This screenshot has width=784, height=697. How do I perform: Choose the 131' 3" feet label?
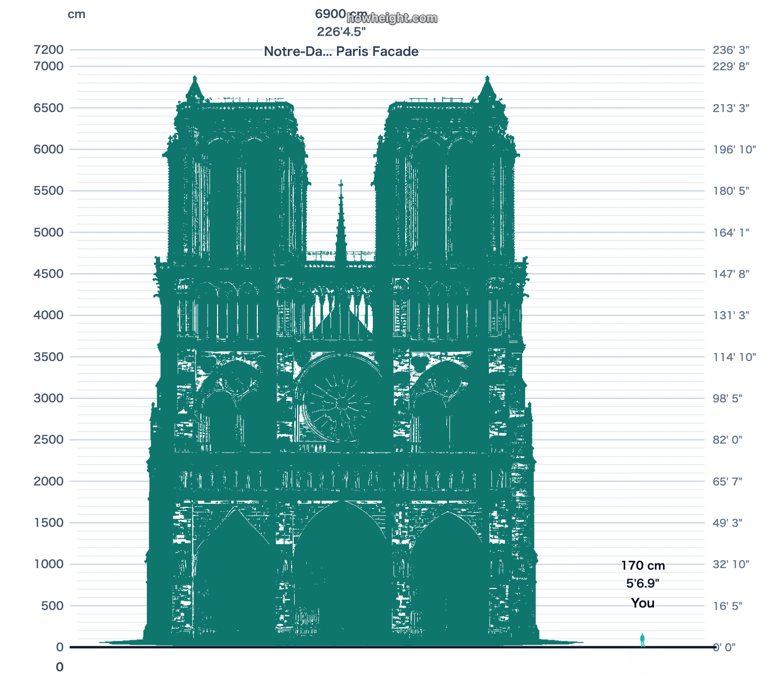pos(731,315)
